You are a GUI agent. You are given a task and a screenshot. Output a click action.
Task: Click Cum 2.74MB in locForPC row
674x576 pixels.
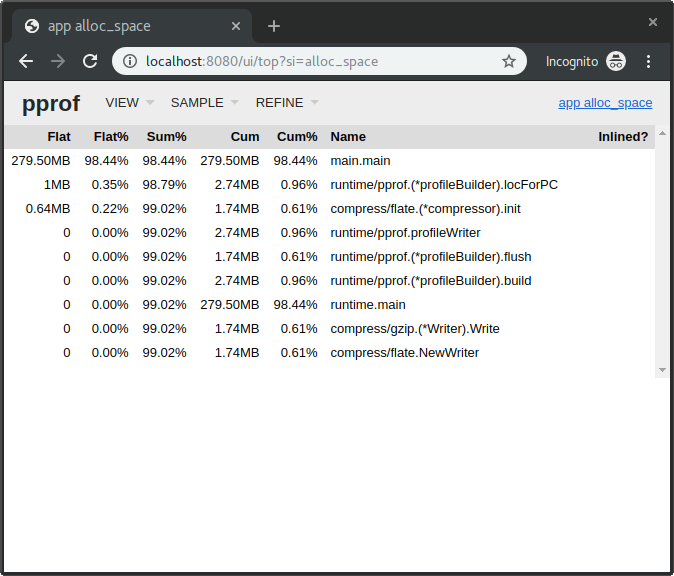[x=237, y=185]
